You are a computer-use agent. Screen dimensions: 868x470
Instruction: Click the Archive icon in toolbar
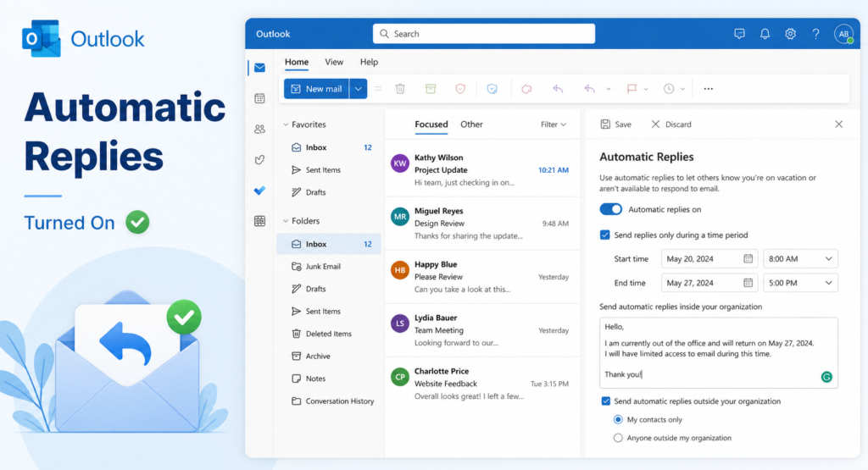[x=431, y=88]
